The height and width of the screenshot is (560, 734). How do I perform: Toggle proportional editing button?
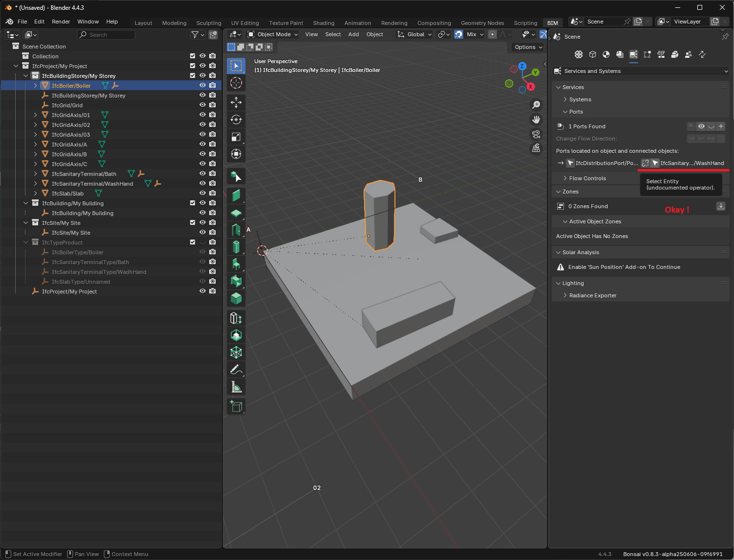tap(492, 34)
